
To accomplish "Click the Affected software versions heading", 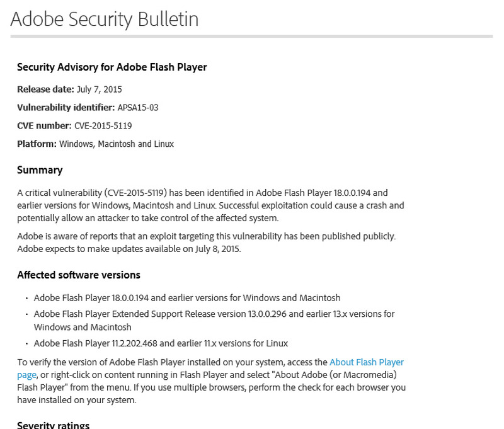I will [79, 275].
